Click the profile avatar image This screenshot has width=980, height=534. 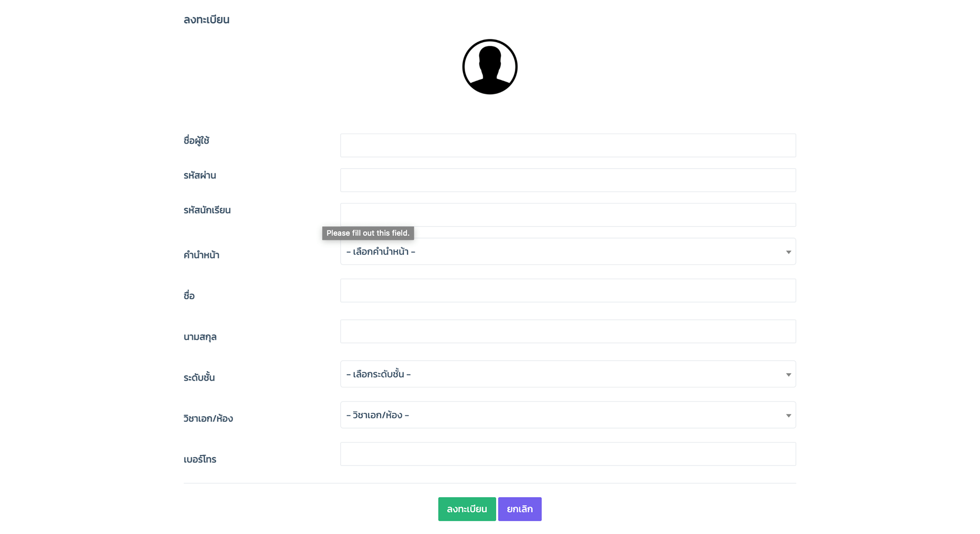click(490, 67)
